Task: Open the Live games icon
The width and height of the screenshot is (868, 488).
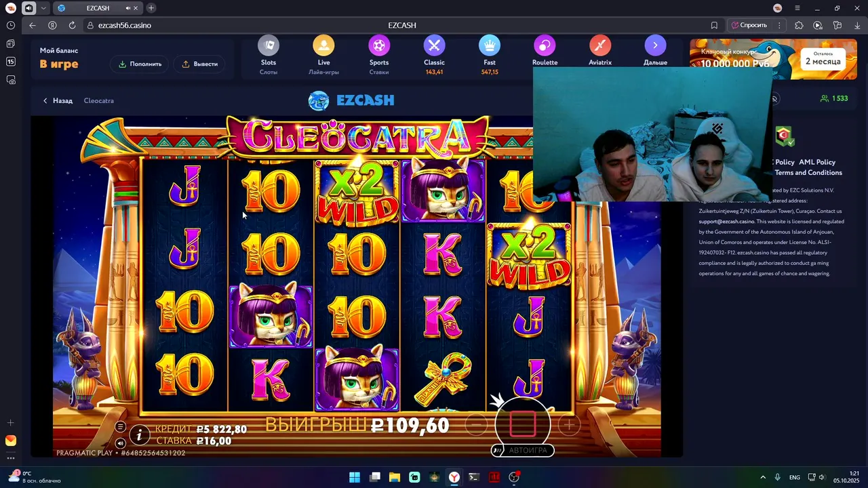Action: point(323,46)
